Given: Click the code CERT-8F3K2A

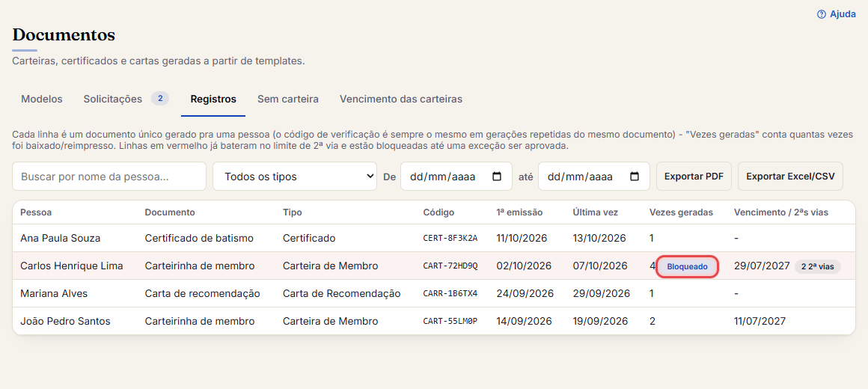Looking at the screenshot, I should pyautogui.click(x=450, y=238).
